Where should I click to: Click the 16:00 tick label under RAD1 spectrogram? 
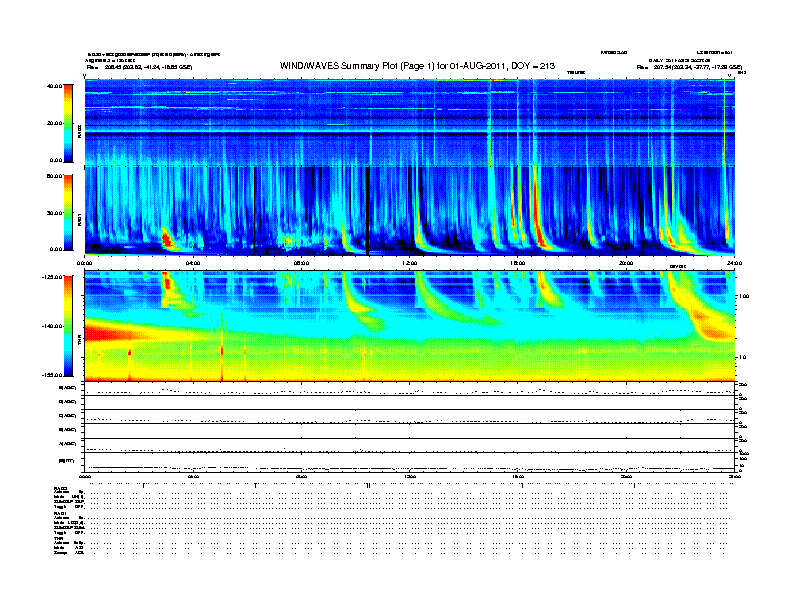pyautogui.click(x=518, y=263)
